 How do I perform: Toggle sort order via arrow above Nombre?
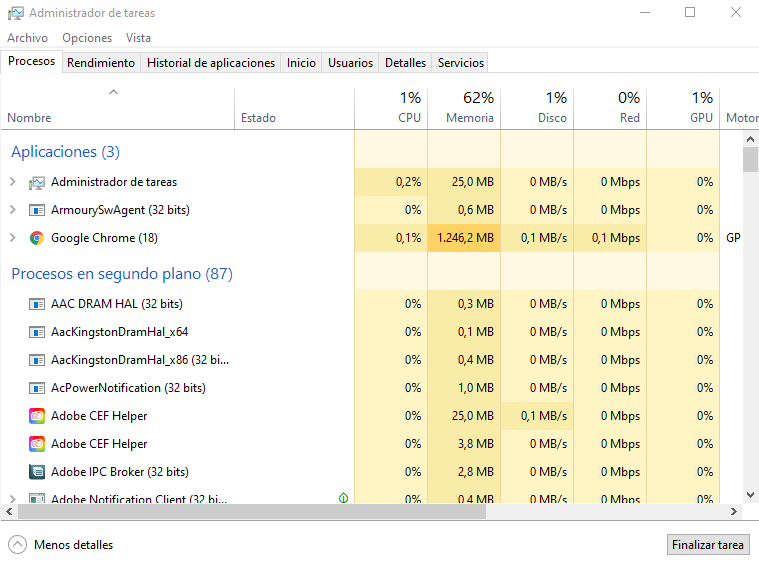coord(113,92)
